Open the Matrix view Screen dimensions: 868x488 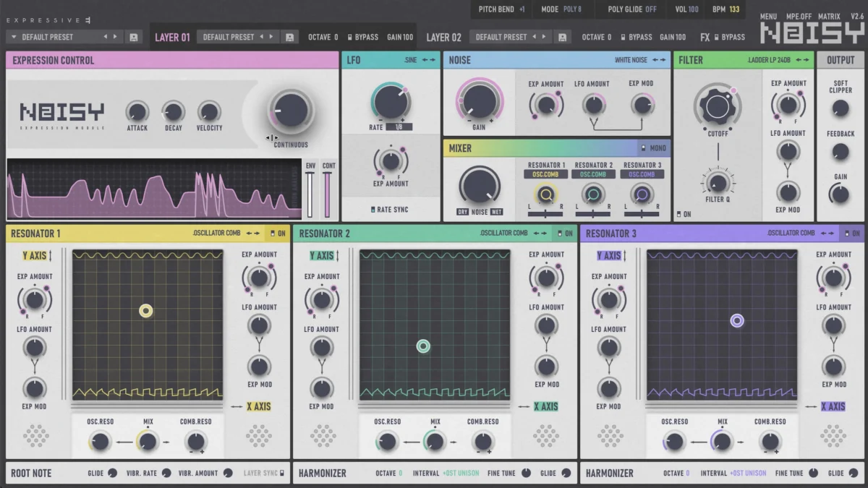[830, 16]
